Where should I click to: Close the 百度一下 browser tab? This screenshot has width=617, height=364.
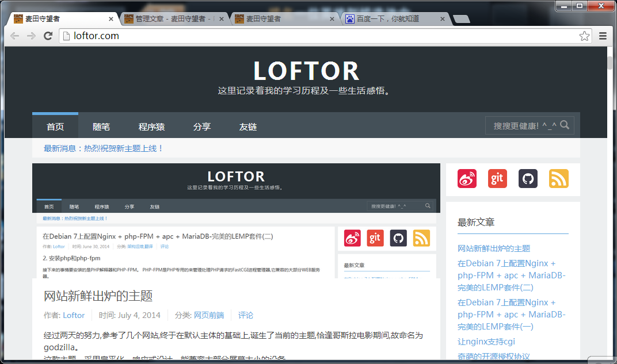click(x=443, y=19)
